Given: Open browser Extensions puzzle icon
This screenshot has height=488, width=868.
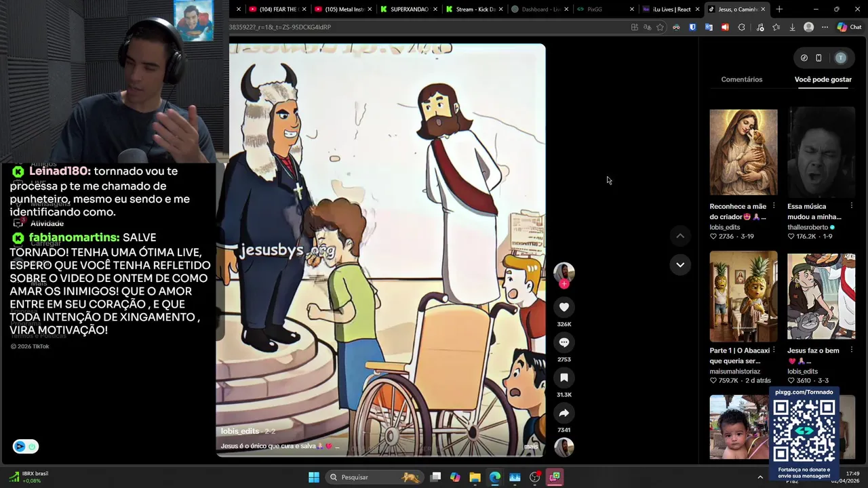Looking at the screenshot, I should [x=741, y=27].
